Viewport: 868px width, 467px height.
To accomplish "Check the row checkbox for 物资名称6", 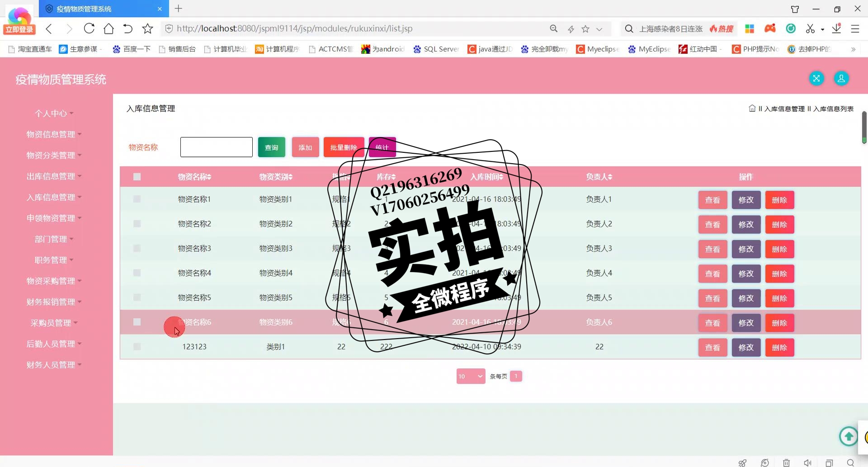I will pyautogui.click(x=137, y=322).
